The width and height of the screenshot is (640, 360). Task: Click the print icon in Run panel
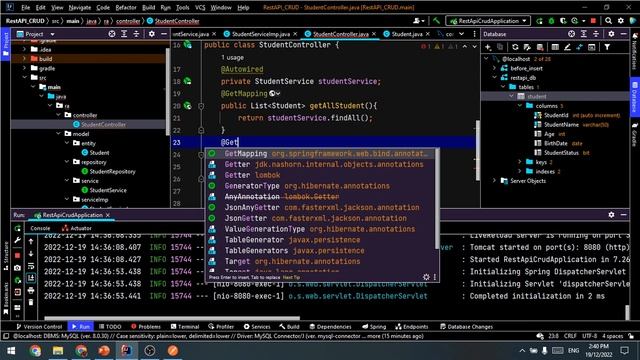(31, 291)
